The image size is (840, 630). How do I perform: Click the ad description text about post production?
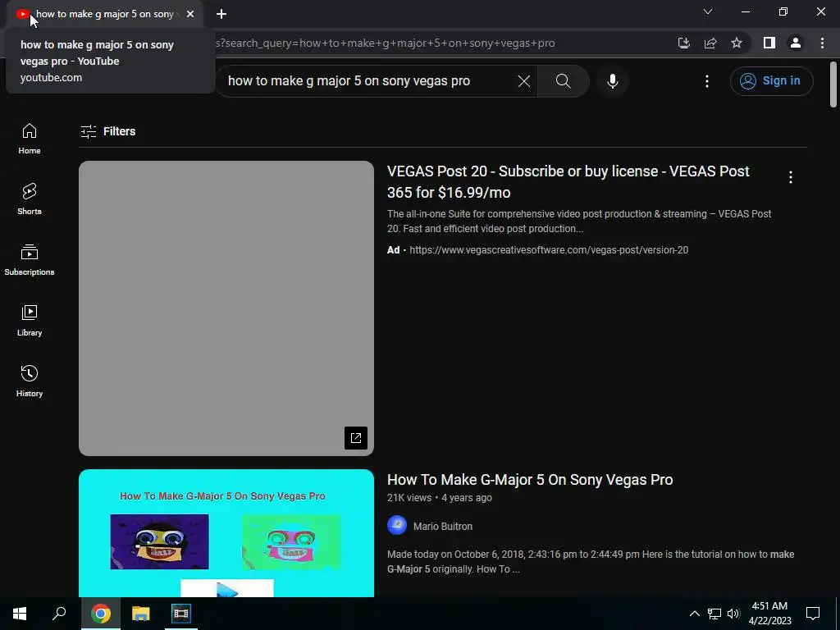[x=579, y=221]
